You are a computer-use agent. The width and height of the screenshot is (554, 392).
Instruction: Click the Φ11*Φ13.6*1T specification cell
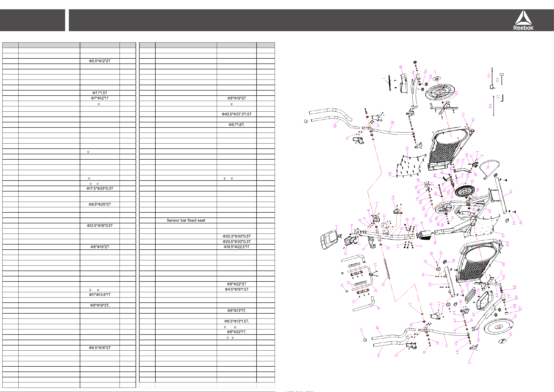point(100,295)
